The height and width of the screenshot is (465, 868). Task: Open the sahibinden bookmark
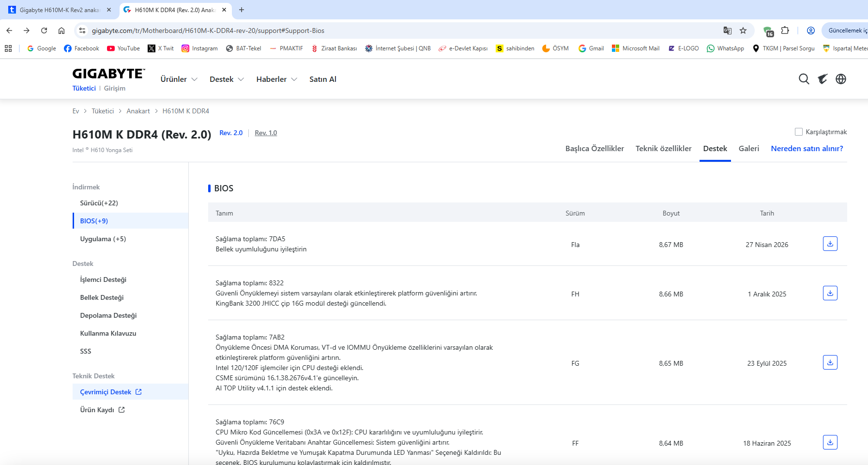(515, 48)
